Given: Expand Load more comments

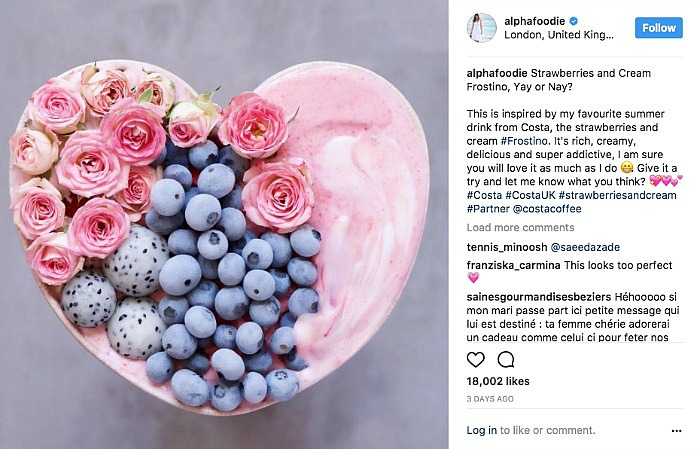Looking at the screenshot, I should (521, 228).
